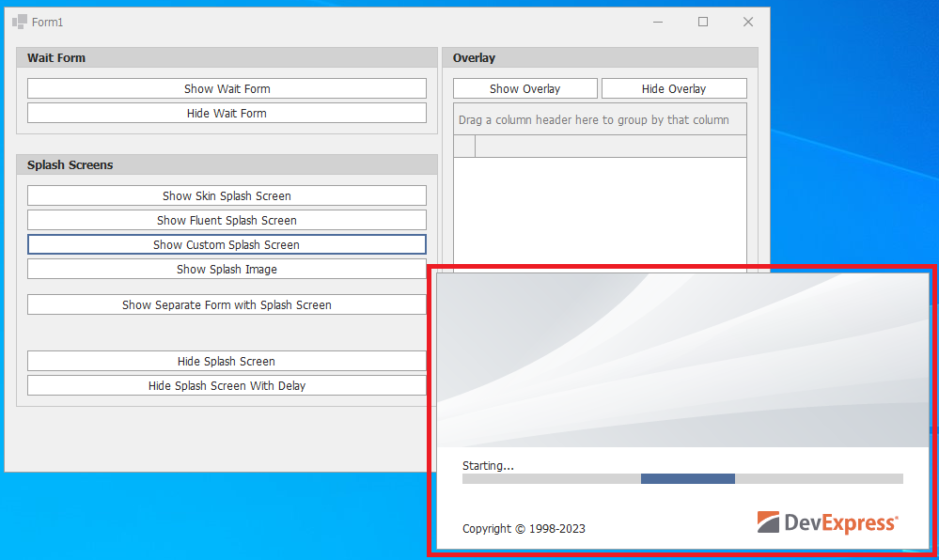The width and height of the screenshot is (939, 560).
Task: Click the Hide Wait Form button
Action: (x=227, y=113)
